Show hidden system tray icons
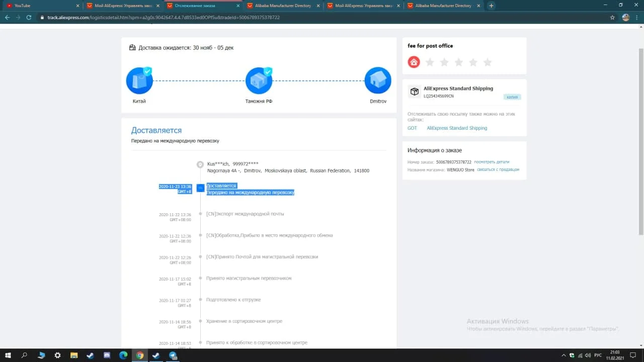Screen dimensions: 644x362 tap(563, 355)
